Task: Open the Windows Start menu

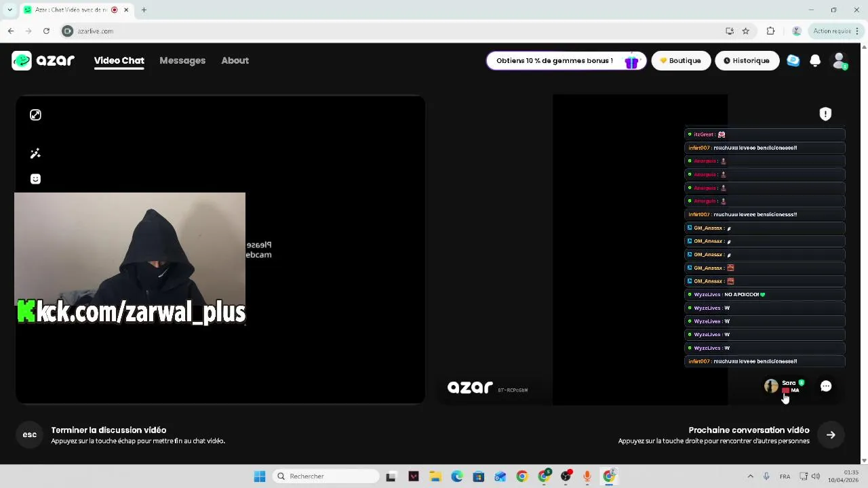Action: (260, 476)
